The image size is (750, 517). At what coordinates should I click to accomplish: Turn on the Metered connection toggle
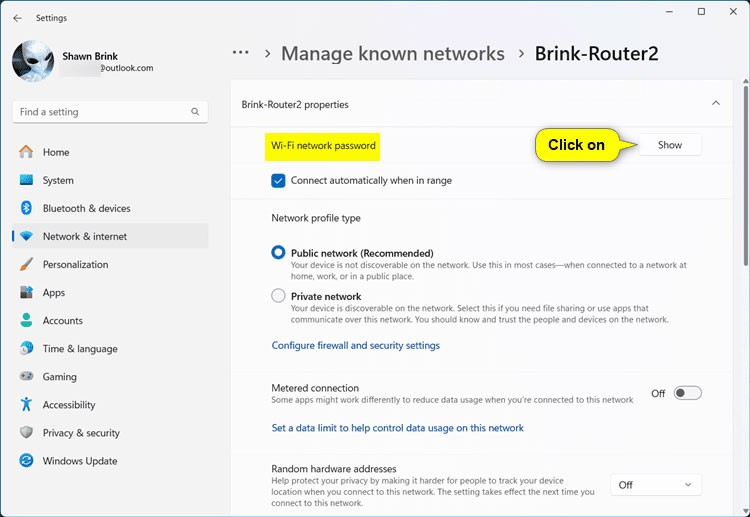(x=687, y=393)
